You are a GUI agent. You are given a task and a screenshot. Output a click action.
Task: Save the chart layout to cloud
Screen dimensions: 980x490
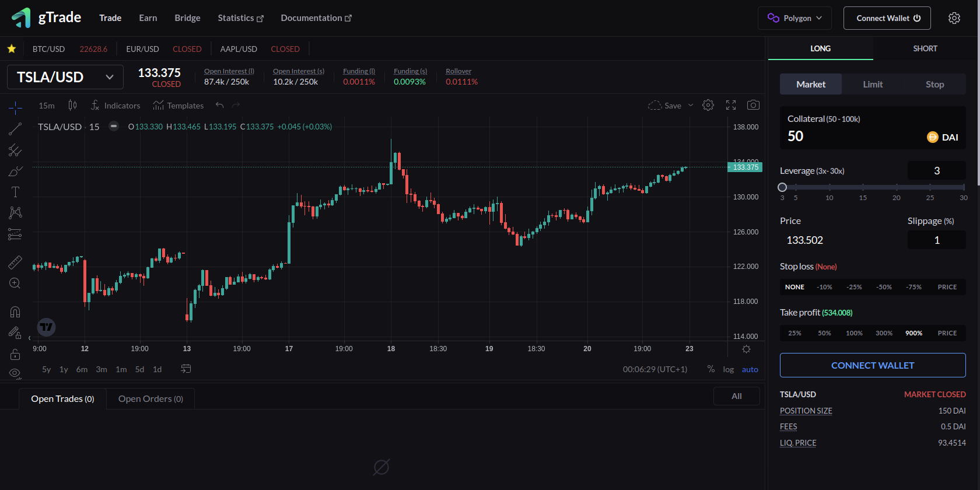[665, 106]
